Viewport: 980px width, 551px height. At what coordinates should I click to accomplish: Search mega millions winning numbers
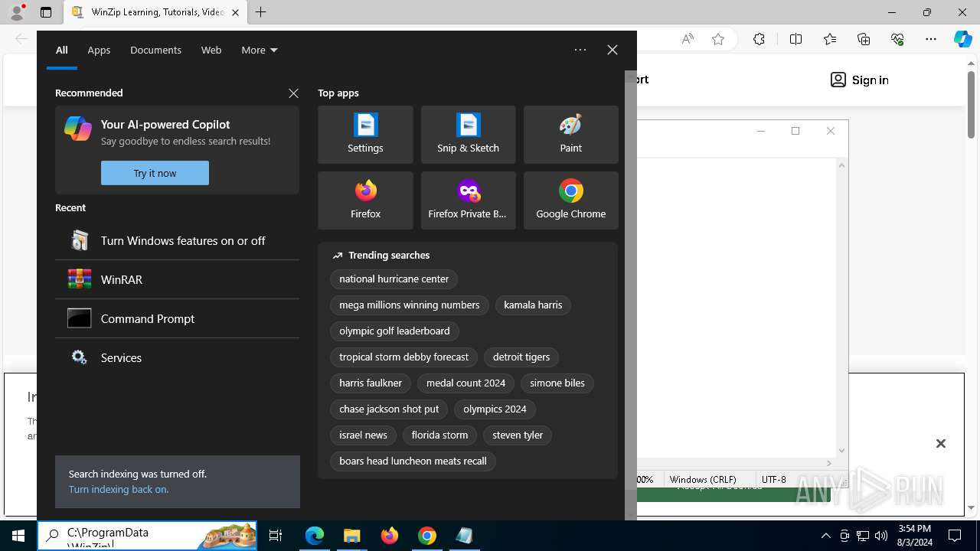coord(409,305)
